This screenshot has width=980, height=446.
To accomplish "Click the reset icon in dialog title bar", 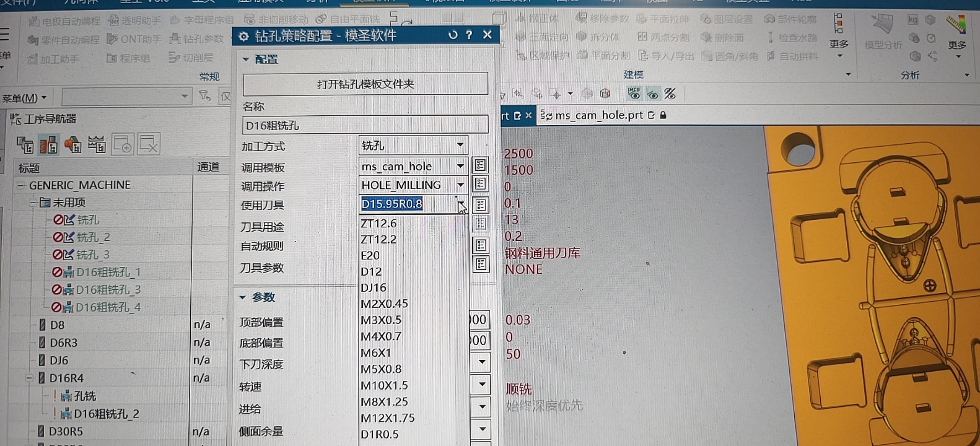I will click(453, 35).
